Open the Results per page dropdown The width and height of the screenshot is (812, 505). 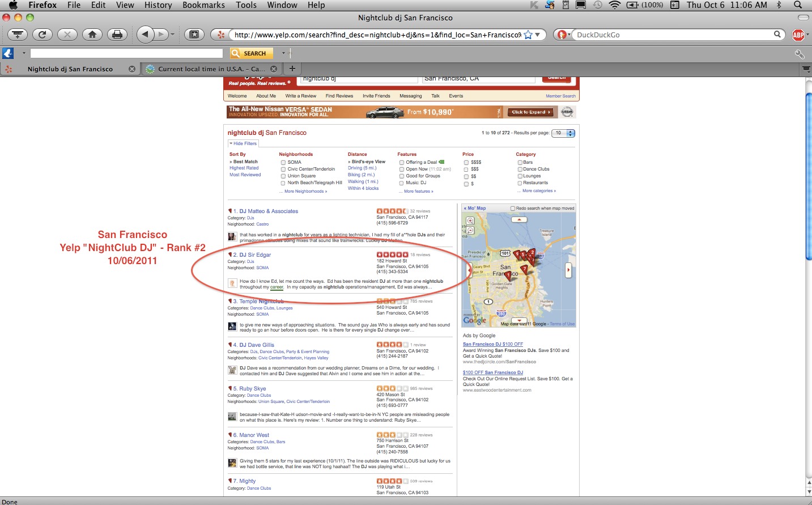tap(563, 133)
